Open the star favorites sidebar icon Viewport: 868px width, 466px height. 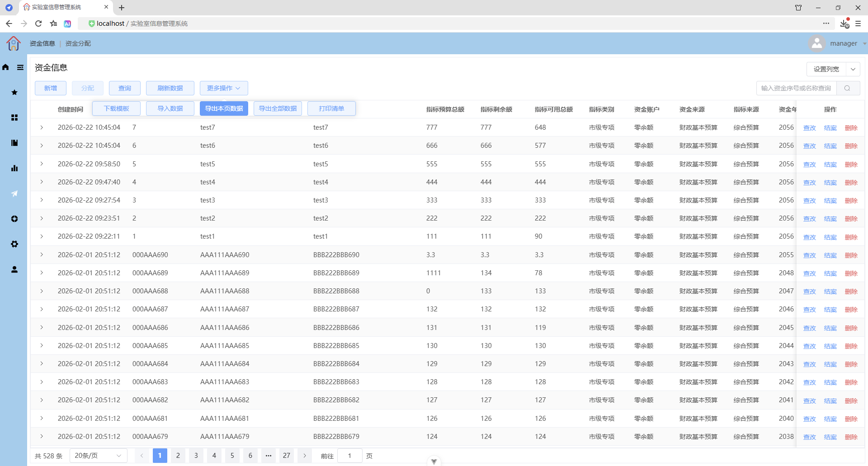[14, 92]
